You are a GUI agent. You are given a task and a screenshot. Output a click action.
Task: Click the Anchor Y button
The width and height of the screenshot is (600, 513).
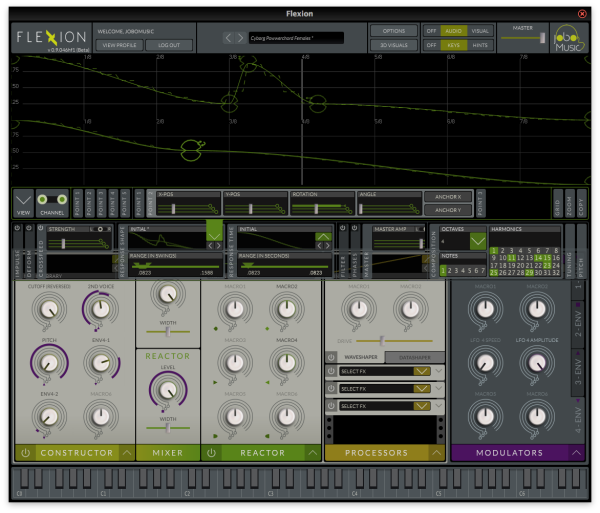coord(448,210)
